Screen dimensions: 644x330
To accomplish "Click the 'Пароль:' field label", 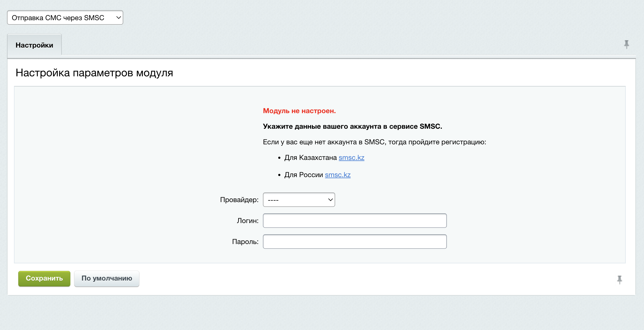I will click(245, 242).
